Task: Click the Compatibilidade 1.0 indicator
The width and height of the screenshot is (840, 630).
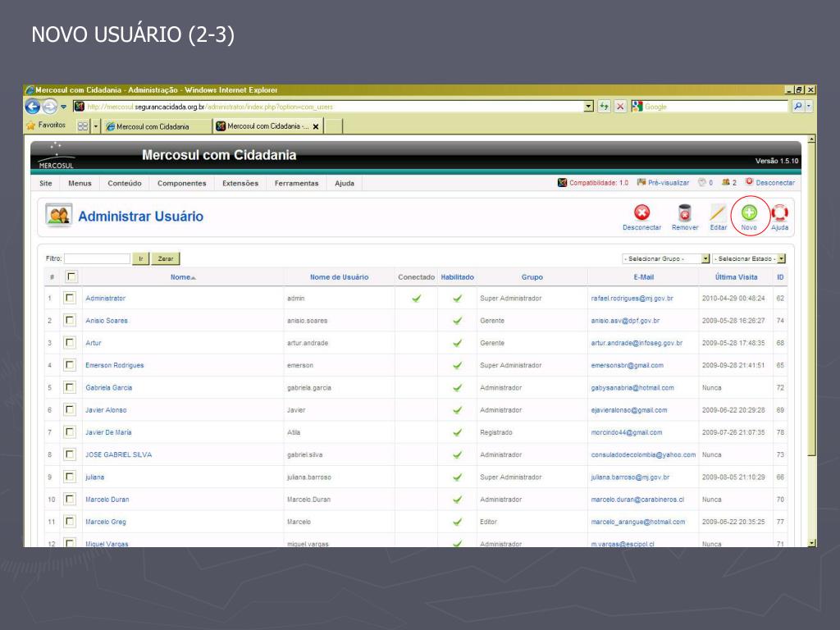Action: (593, 183)
